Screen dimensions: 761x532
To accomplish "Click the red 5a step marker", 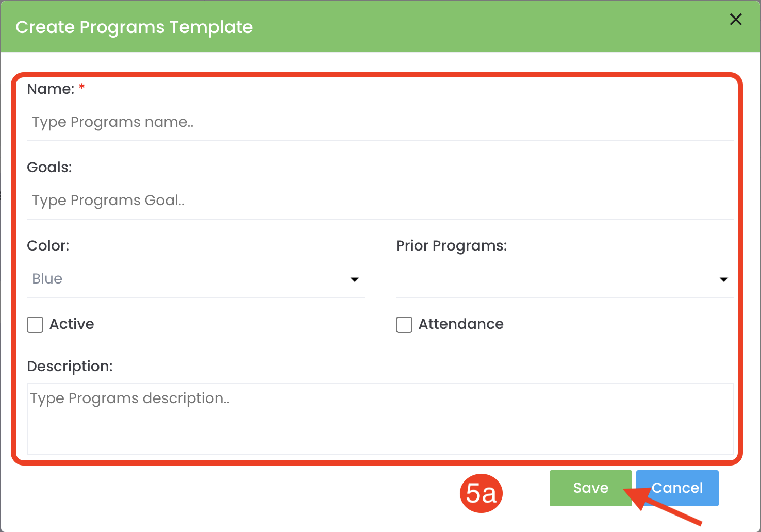I will coord(481,493).
